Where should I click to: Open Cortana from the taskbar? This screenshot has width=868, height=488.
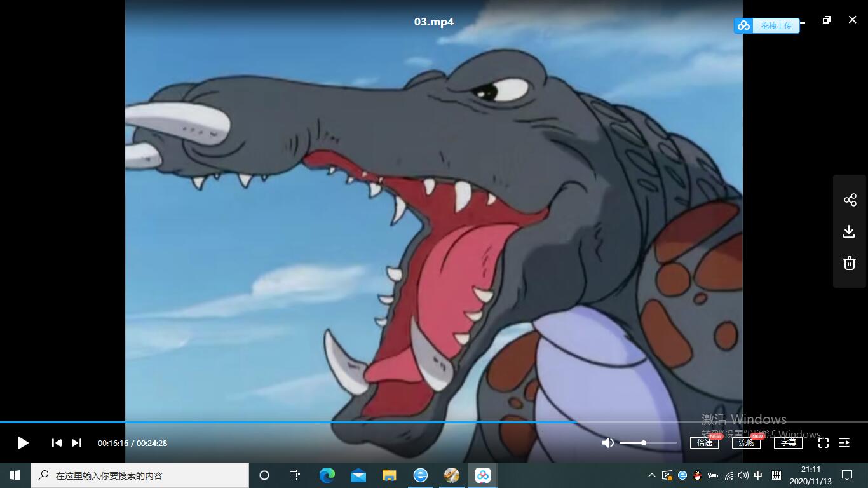click(264, 475)
